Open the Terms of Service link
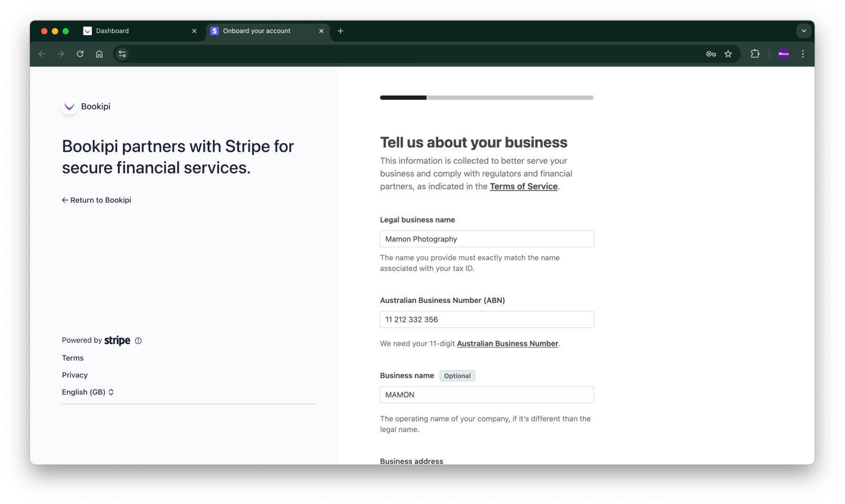 pos(523,186)
